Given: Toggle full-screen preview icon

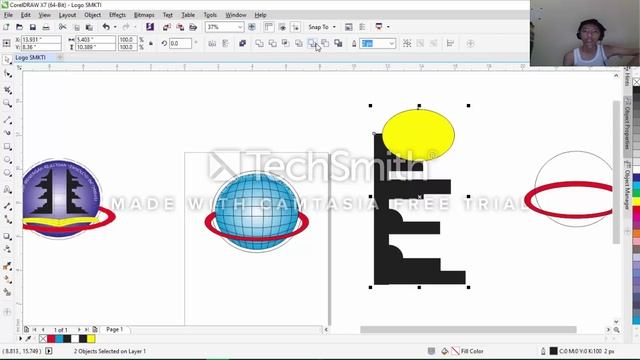Looking at the screenshot, I should pos(251,27).
